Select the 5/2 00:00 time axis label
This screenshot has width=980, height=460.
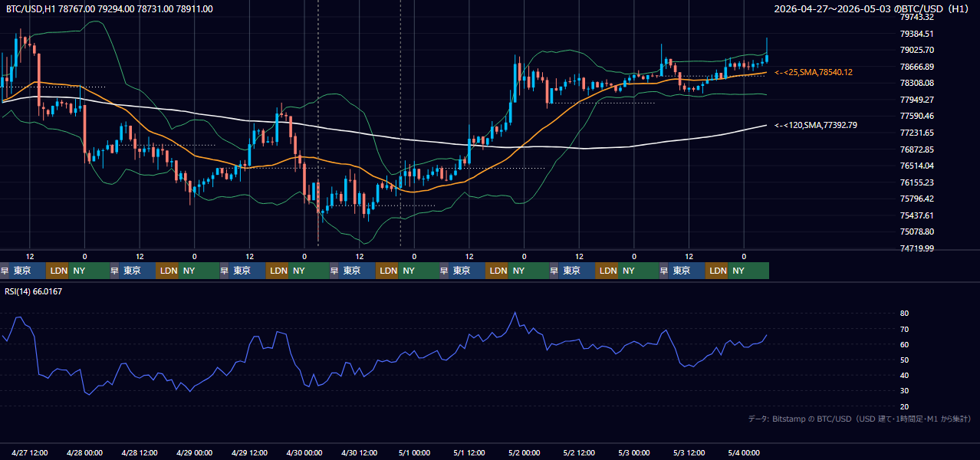pyautogui.click(x=524, y=452)
